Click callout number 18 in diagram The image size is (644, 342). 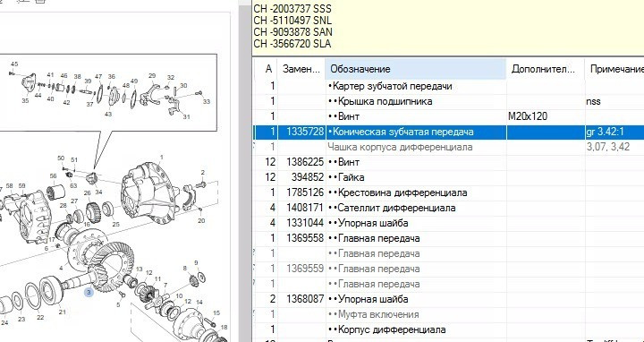coord(224,328)
